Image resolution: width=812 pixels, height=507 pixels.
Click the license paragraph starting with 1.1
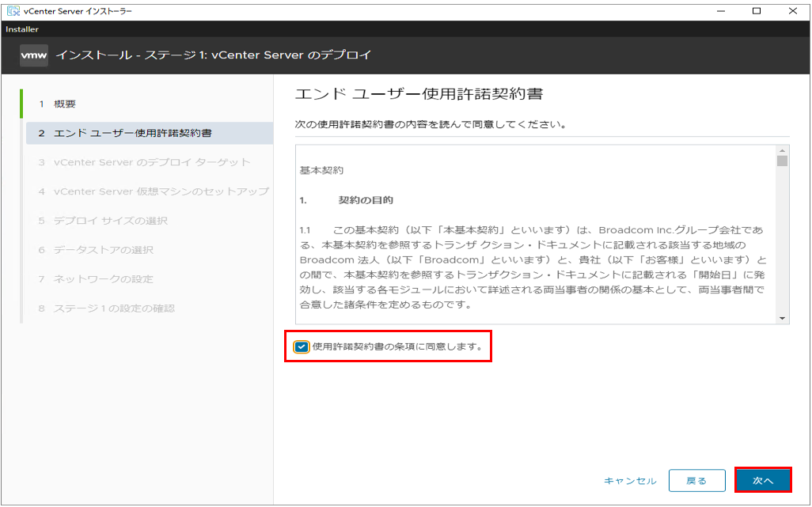coord(533,267)
